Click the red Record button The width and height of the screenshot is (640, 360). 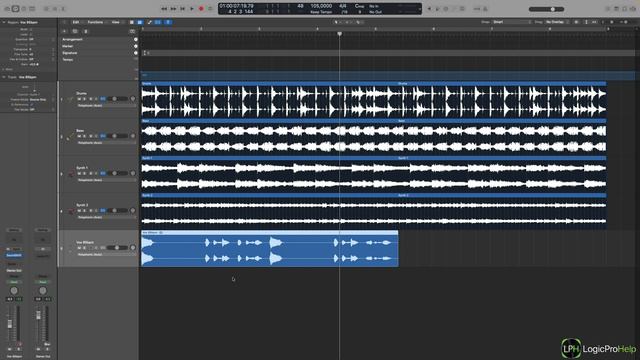[201, 9]
